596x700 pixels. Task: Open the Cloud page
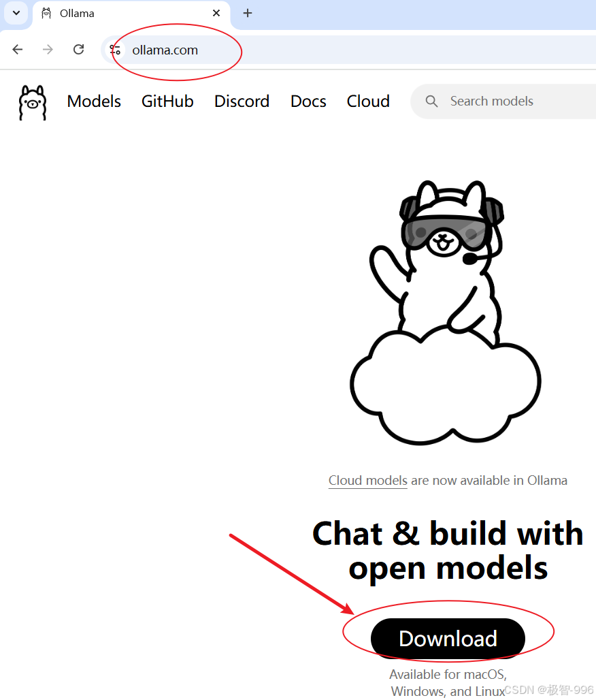368,101
